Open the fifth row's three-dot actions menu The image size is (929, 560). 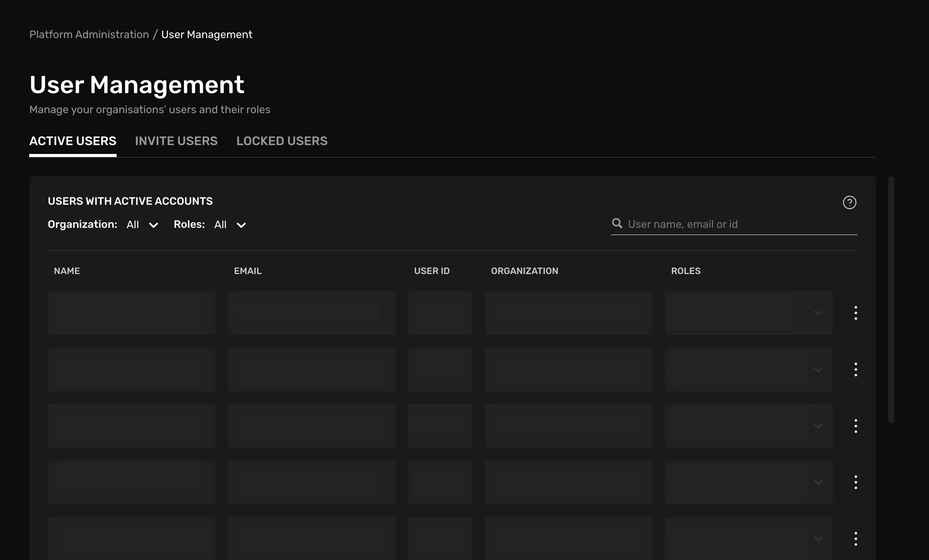coord(855,539)
